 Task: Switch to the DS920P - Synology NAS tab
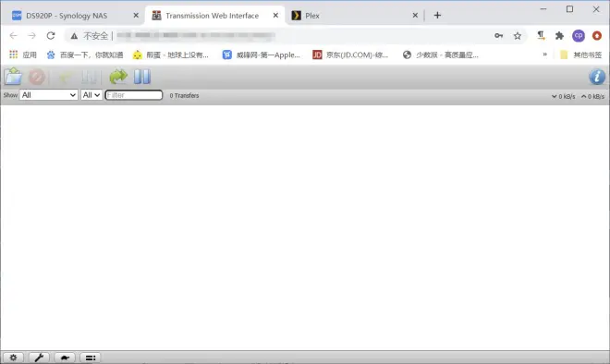click(x=67, y=16)
